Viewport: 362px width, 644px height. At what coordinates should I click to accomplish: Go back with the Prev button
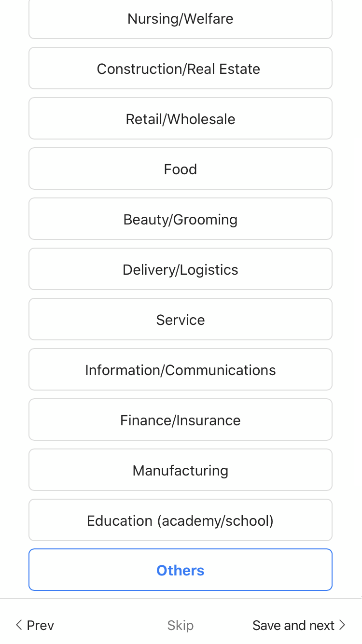click(x=35, y=625)
